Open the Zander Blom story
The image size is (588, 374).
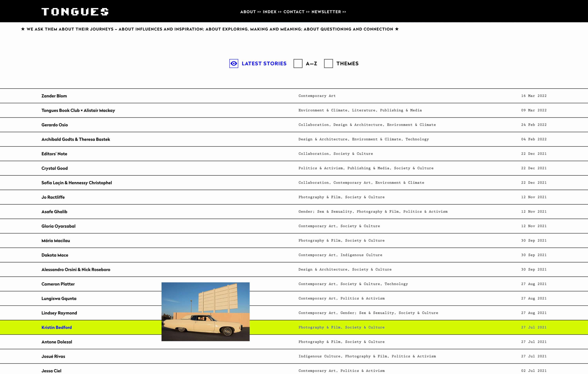pos(54,96)
